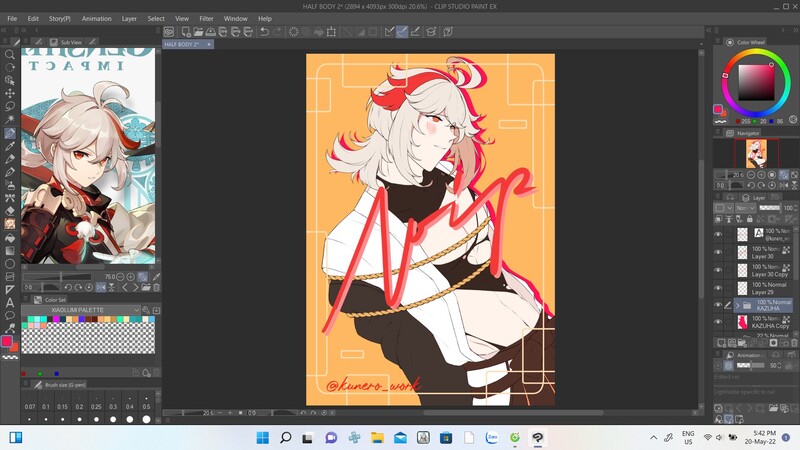Open the XIAOLUMI PALETTE color set dropdown

coord(81,310)
